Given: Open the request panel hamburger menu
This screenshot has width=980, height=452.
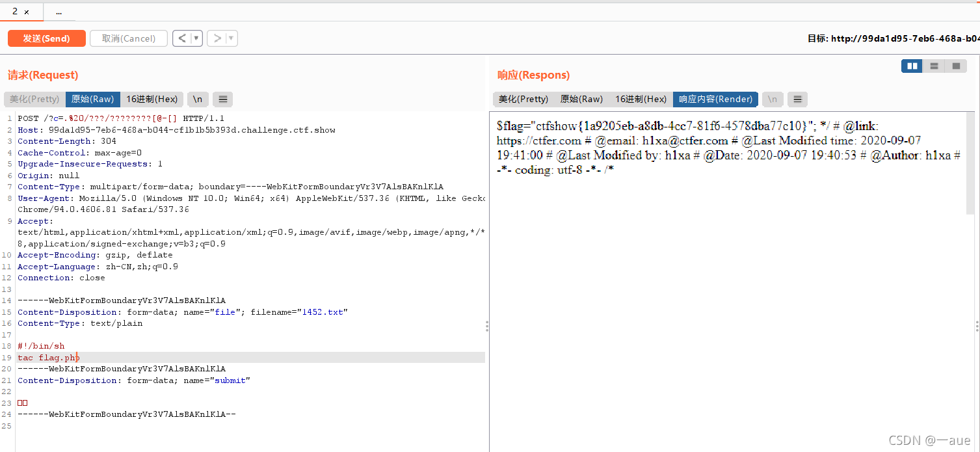Looking at the screenshot, I should 222,99.
